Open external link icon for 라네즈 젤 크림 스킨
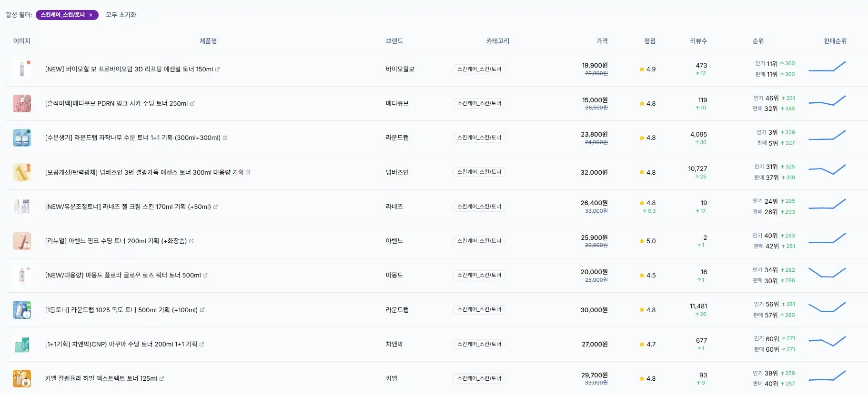Screen dimensions: 868x395 (216, 207)
